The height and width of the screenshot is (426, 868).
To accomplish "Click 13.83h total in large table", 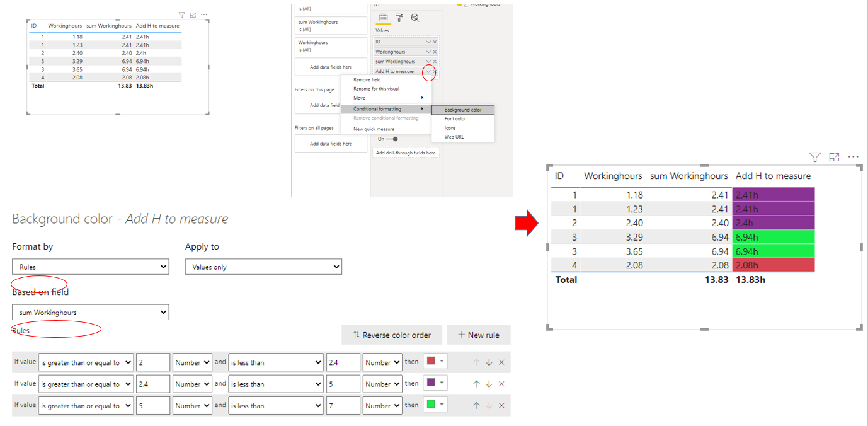I will [750, 279].
